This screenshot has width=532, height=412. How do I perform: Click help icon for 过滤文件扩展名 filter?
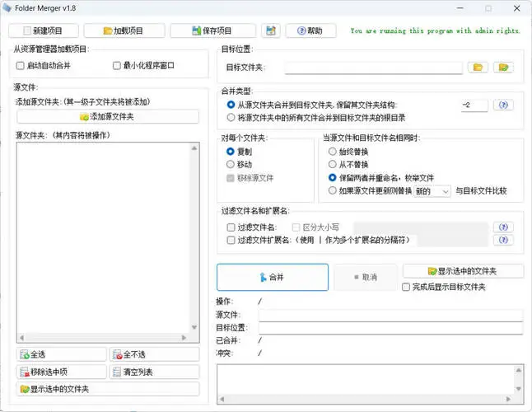tap(503, 240)
